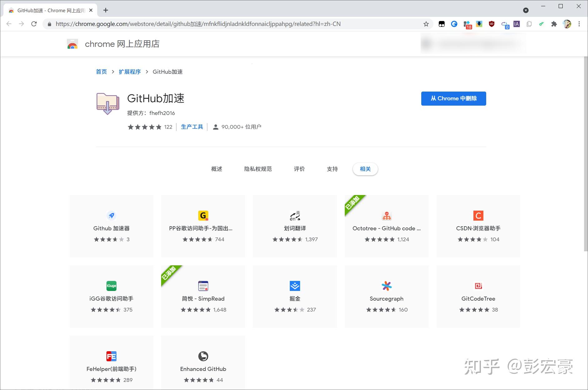Click the 90,000+ 位用户 text
Screen dimensions: 588x390
point(241,127)
